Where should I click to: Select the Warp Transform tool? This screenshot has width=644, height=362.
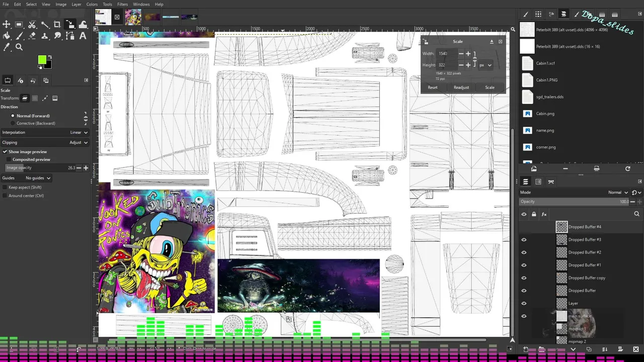tap(83, 25)
